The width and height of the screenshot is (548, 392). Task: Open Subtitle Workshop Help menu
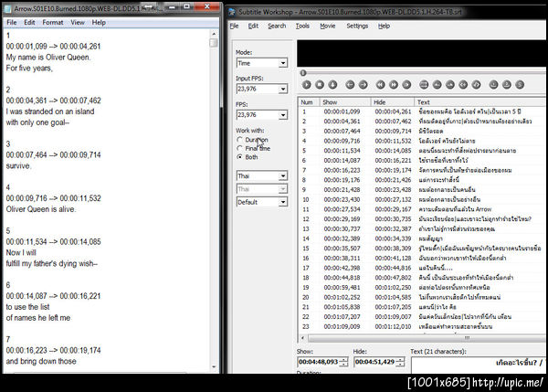pyautogui.click(x=384, y=26)
